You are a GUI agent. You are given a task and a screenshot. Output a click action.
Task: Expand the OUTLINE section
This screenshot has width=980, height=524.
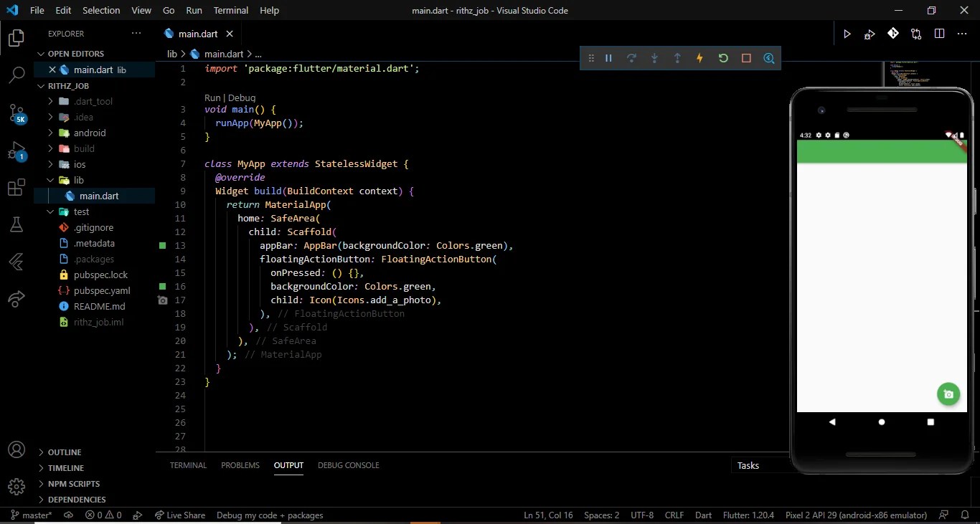pos(64,452)
